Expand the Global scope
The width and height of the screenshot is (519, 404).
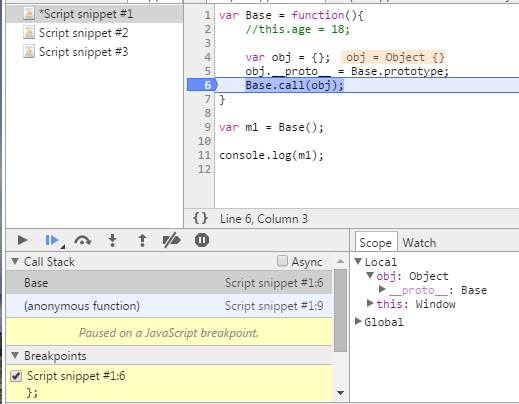pos(358,322)
